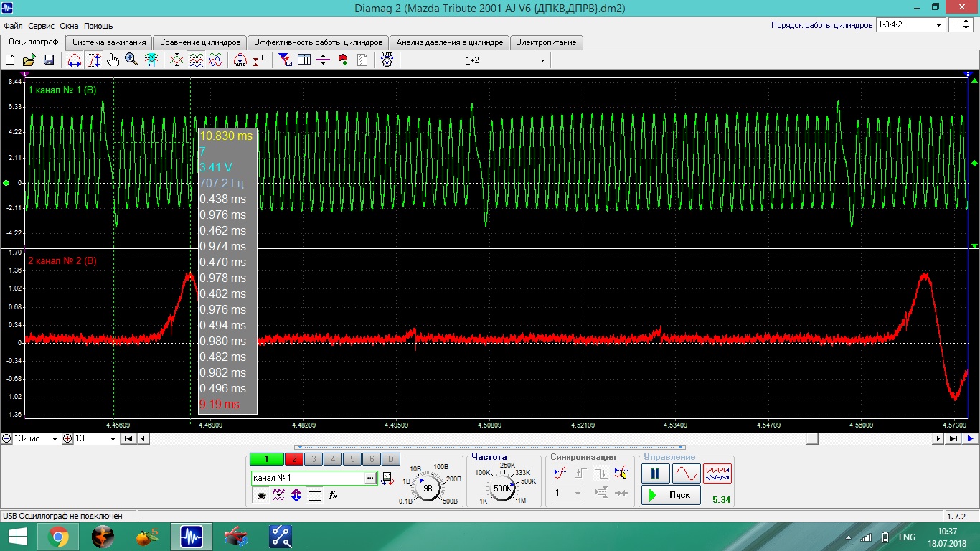Select the red sine wave mode button
Viewport: 980px width, 551px height.
coord(686,474)
